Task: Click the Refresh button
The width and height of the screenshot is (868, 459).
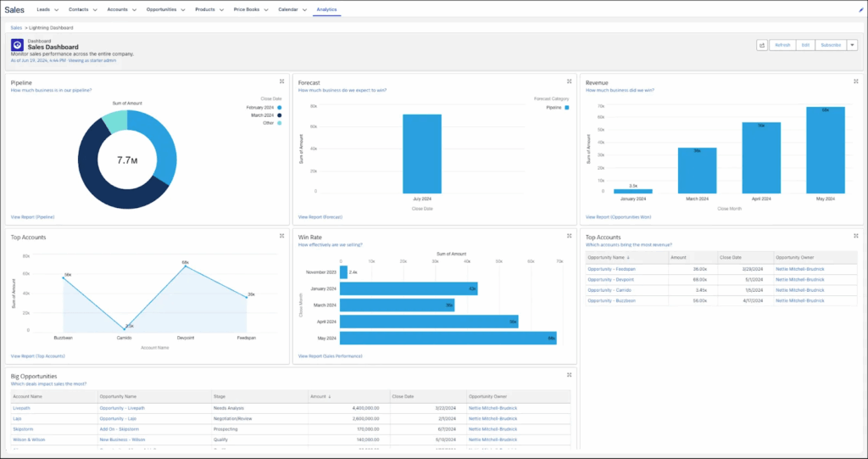Action: pos(782,45)
